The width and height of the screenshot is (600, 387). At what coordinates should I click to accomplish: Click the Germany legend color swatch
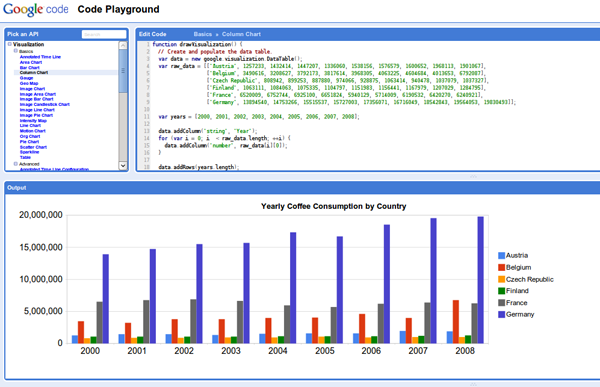502,315
